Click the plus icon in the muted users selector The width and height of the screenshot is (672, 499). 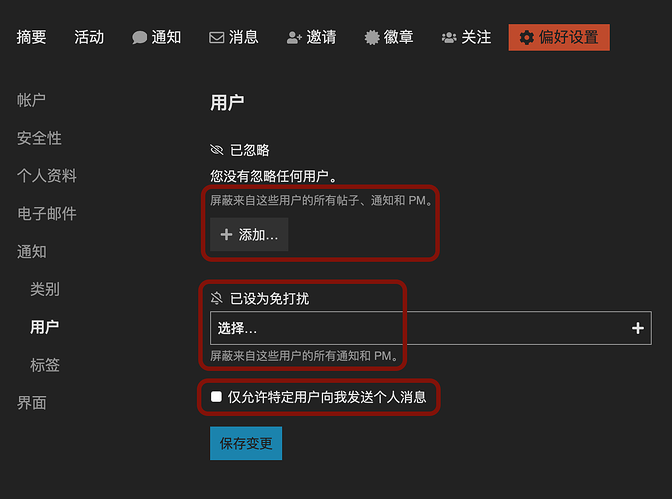tap(638, 328)
